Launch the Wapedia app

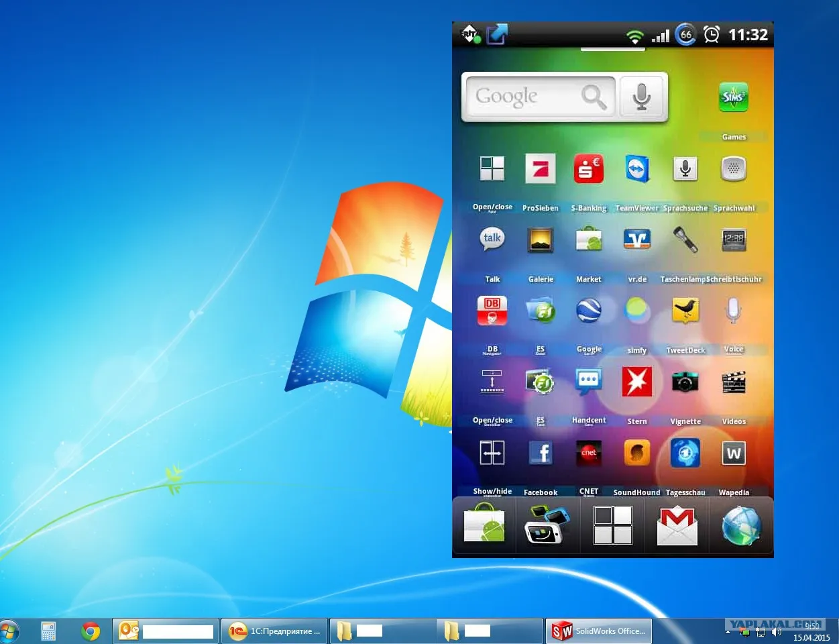(x=734, y=453)
